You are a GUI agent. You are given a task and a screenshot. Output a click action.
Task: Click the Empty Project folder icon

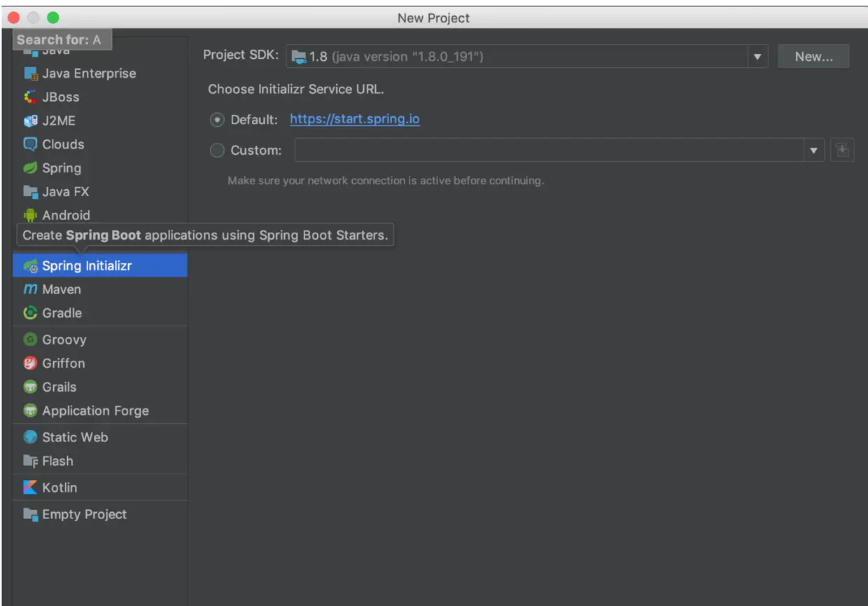click(30, 514)
